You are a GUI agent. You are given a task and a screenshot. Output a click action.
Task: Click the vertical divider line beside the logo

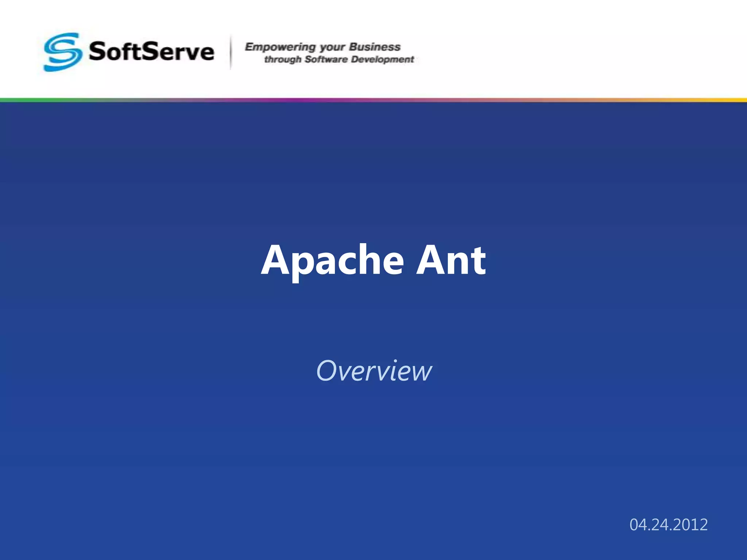tap(231, 52)
